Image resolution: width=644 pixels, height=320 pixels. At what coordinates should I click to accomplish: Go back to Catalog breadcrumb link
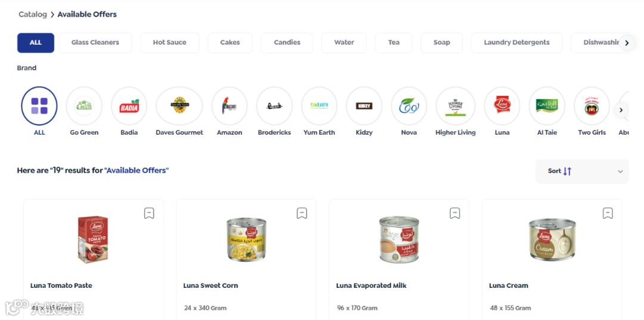tap(33, 14)
